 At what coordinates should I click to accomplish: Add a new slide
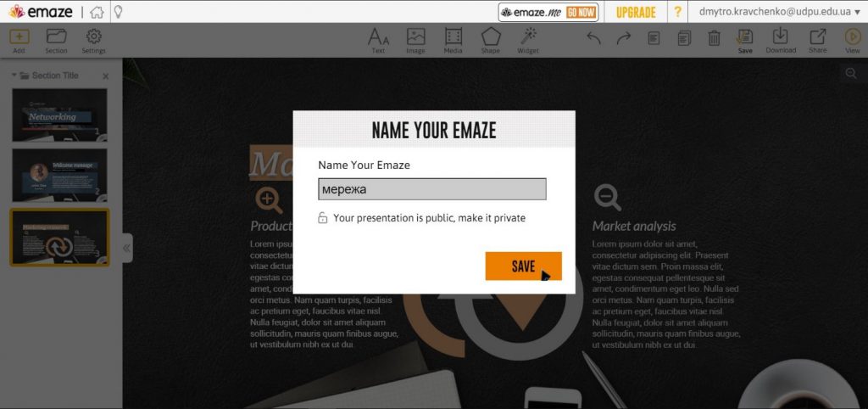tap(19, 42)
